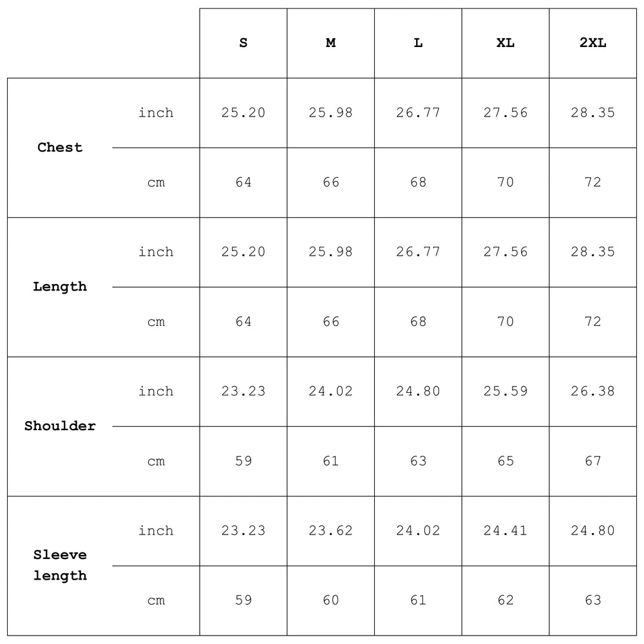This screenshot has width=644, height=644.
Task: Click the S size column header
Action: click(x=243, y=43)
